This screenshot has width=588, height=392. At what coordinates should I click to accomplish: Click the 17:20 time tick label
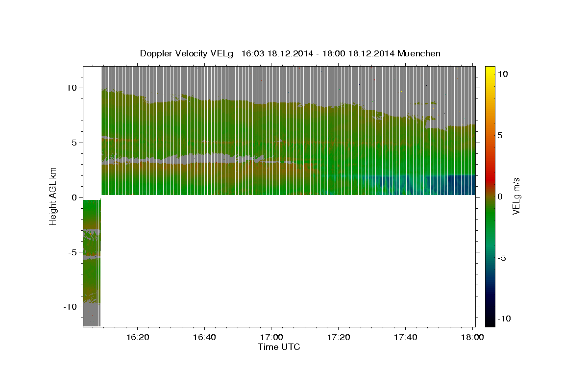point(339,338)
